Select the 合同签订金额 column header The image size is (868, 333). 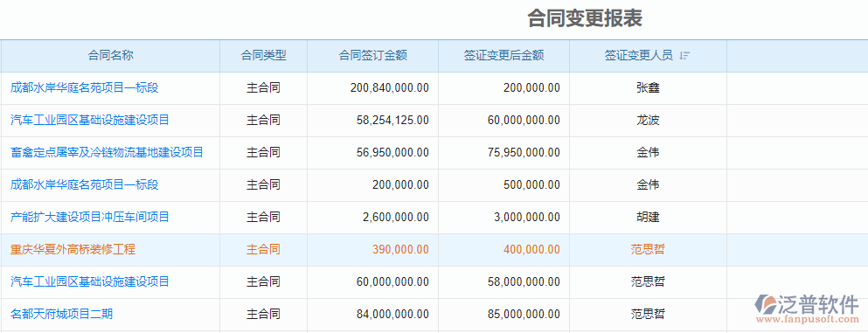coord(373,55)
